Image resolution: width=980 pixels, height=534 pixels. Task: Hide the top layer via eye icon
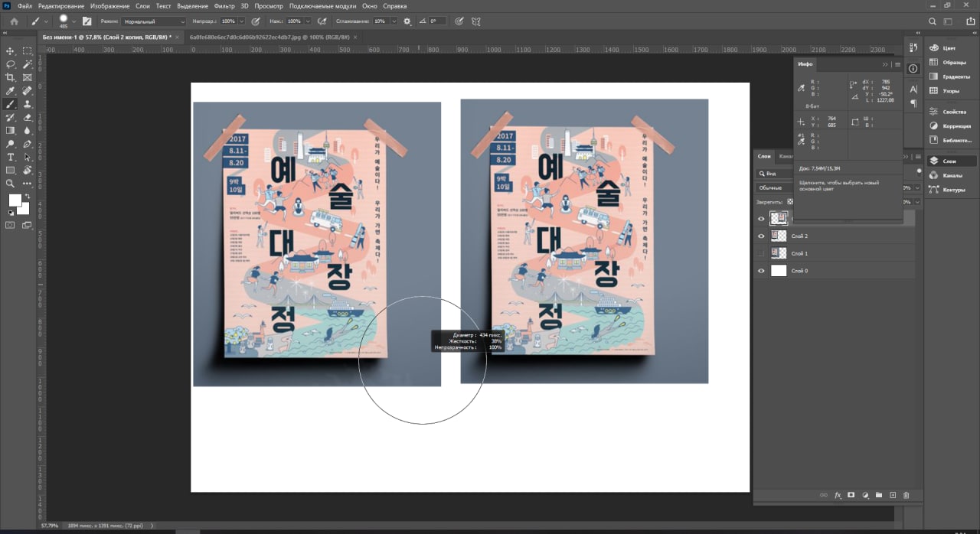coord(761,218)
